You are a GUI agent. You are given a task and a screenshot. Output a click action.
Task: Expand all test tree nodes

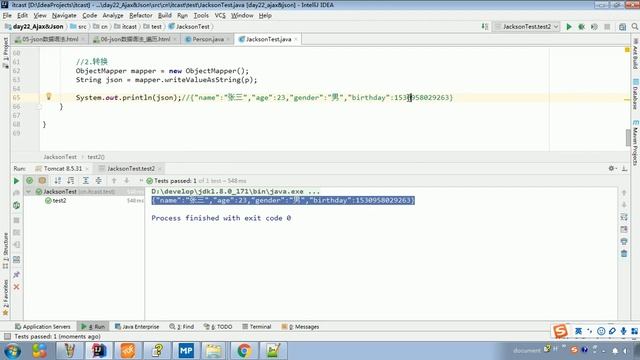click(x=86, y=180)
